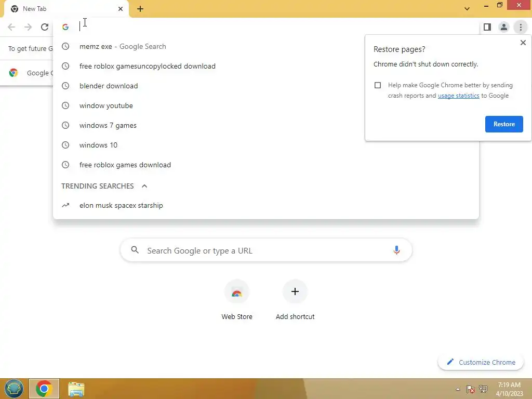The width and height of the screenshot is (532, 399).
Task: Reload the page with the refresh icon
Action: [45, 27]
